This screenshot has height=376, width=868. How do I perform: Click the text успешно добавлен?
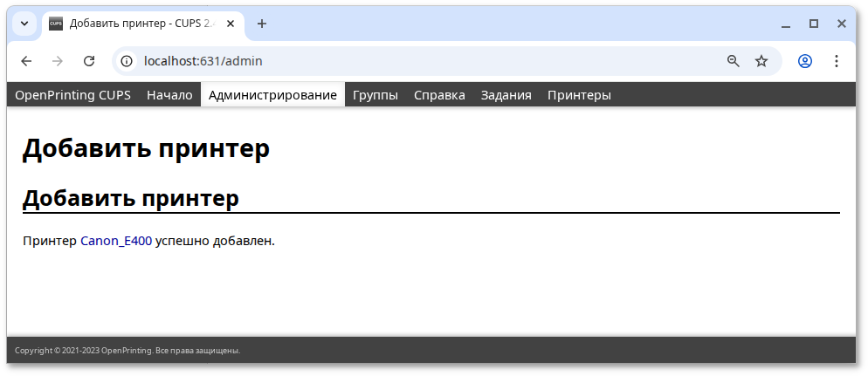tap(216, 241)
